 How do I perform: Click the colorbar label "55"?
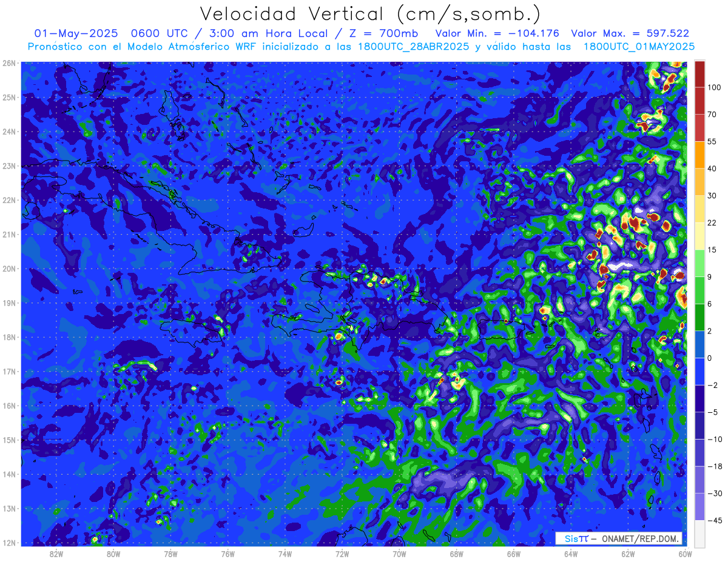click(712, 141)
